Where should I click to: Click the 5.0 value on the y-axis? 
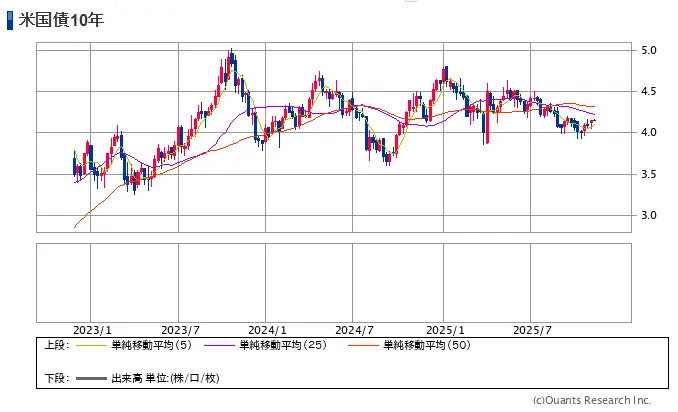coord(648,50)
